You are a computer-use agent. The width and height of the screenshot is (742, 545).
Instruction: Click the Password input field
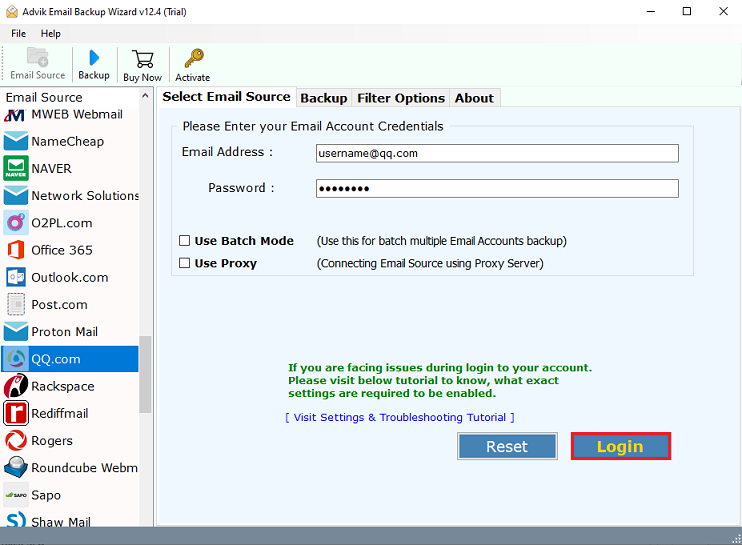pyautogui.click(x=497, y=188)
